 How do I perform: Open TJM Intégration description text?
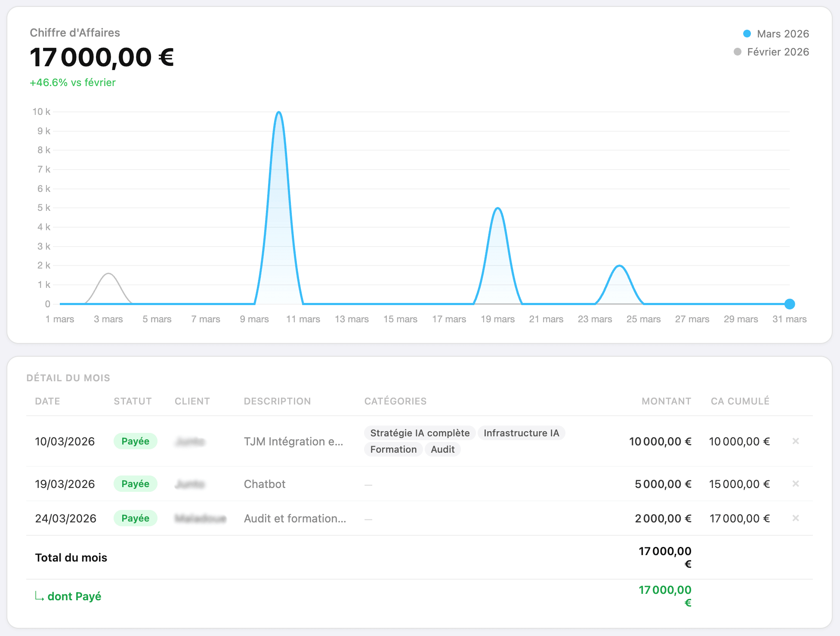(293, 442)
